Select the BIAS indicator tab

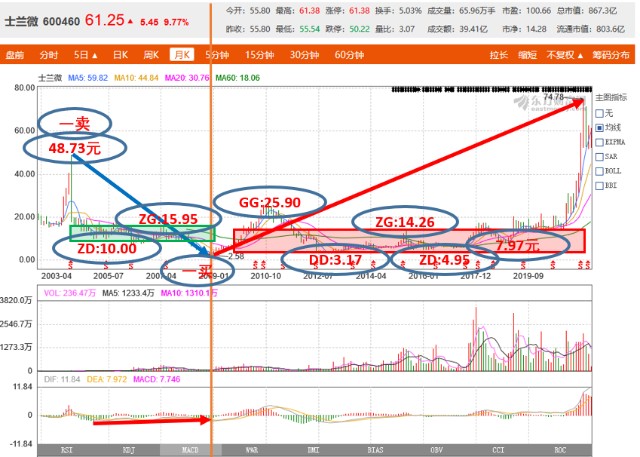pyautogui.click(x=375, y=450)
